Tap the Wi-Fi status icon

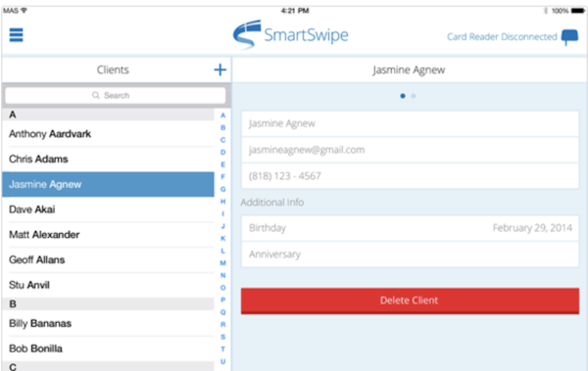[24, 11]
